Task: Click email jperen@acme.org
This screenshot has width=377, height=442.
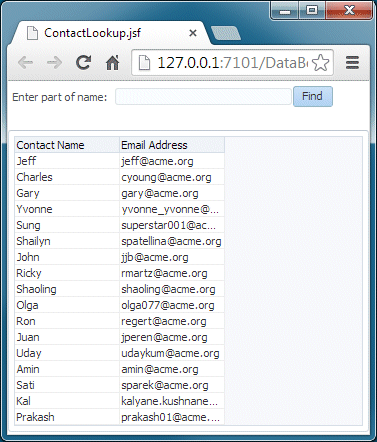Action: (164, 337)
